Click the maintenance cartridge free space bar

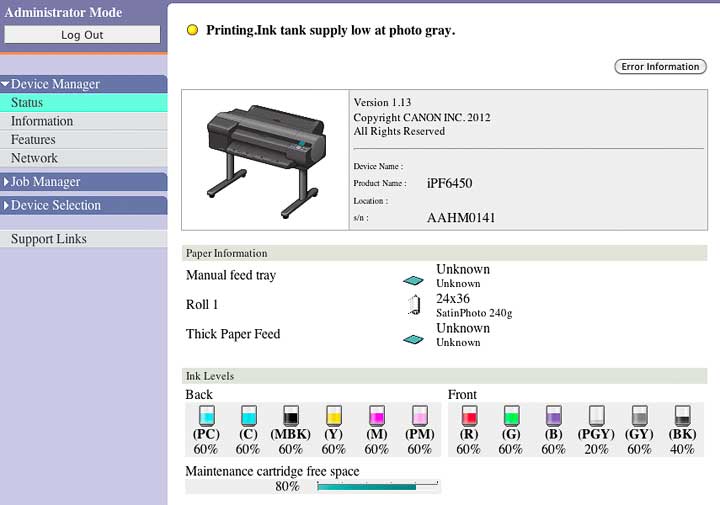coord(377,486)
